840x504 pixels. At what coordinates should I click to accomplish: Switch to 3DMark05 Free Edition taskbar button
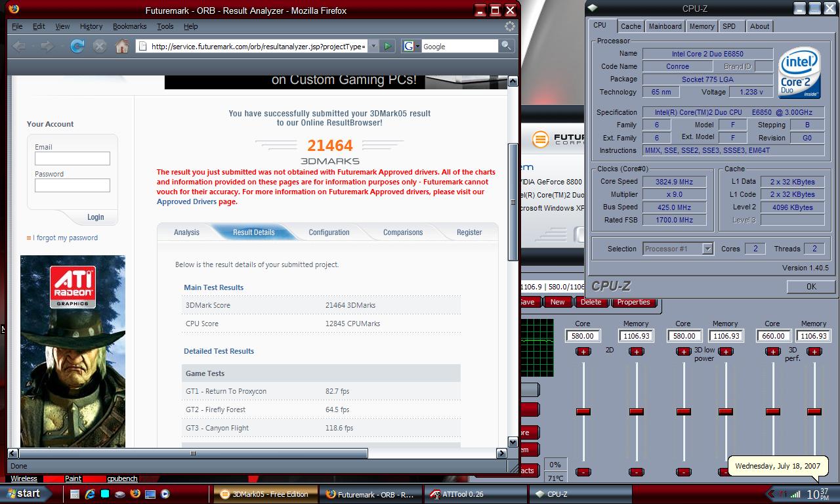point(265,494)
